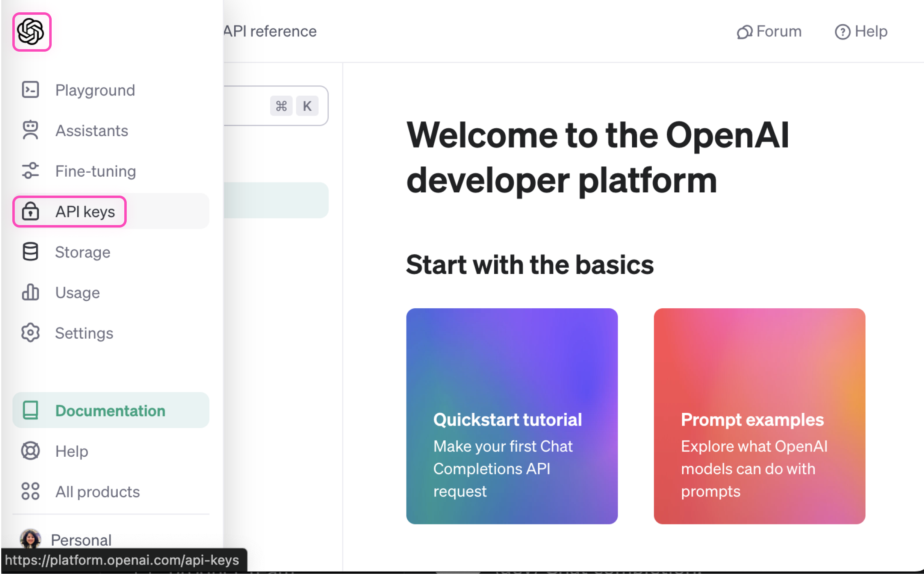
Task: Click the Assistants people icon
Action: point(30,130)
